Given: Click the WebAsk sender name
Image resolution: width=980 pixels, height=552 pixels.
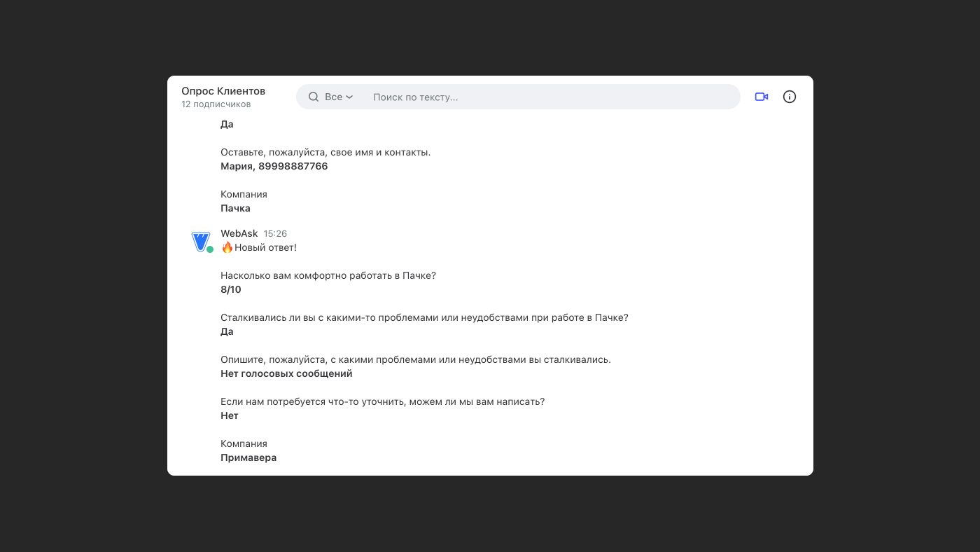Looking at the screenshot, I should pos(239,233).
